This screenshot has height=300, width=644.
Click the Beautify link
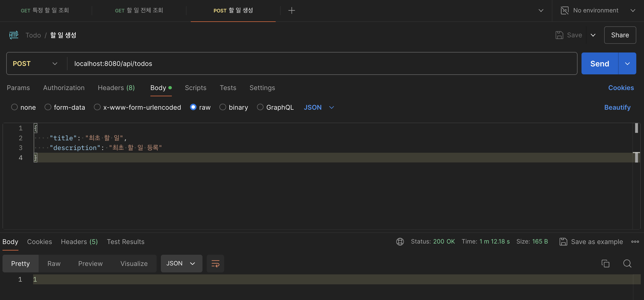[617, 107]
